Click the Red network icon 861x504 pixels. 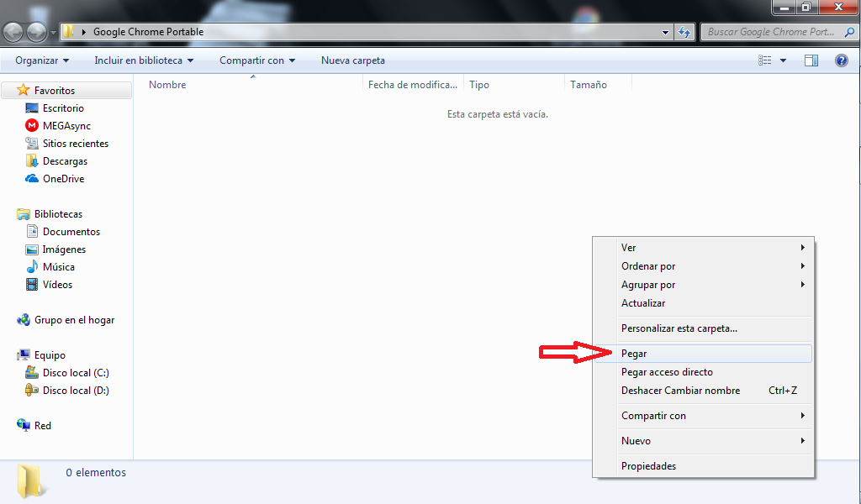[23, 425]
